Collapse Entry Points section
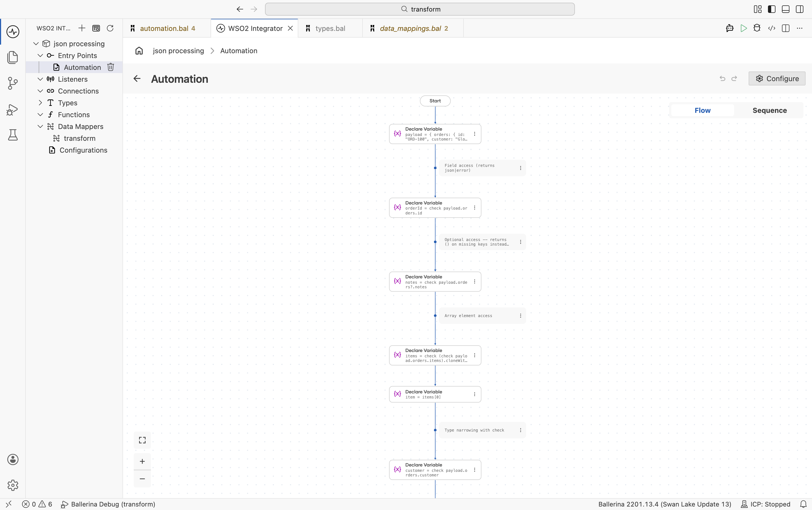The height and width of the screenshot is (510, 812). [41, 55]
